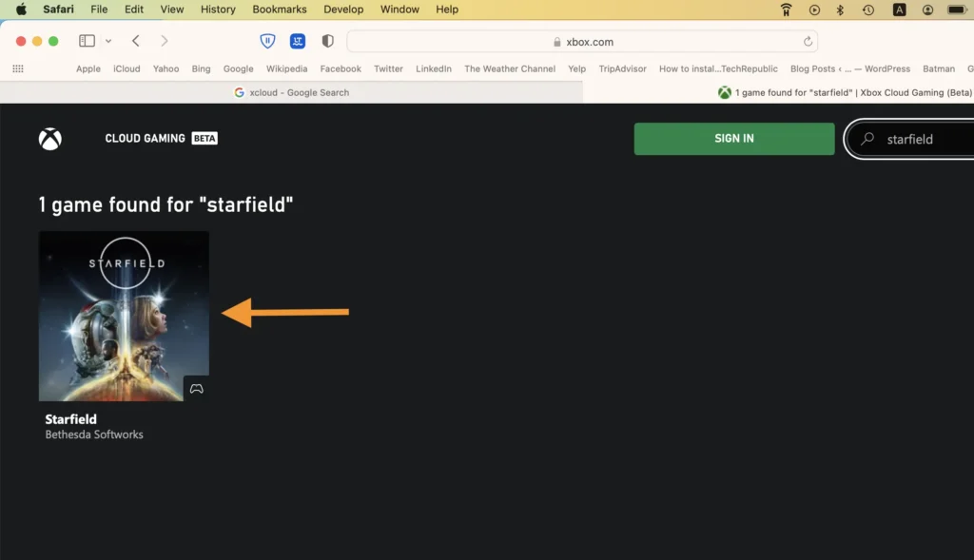Open the Starfield game title link
The height and width of the screenshot is (560, 974).
[x=70, y=419]
